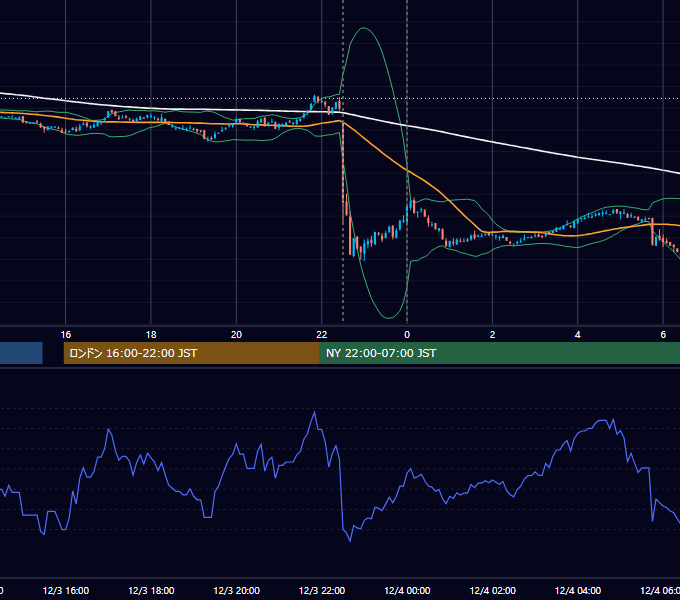
Task: Click the 6 hour label on price chart axis
Action: 663,335
